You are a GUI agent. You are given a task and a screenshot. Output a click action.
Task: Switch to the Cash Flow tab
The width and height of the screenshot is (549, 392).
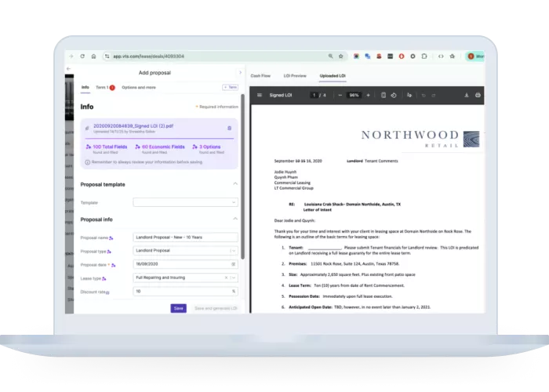pyautogui.click(x=260, y=75)
